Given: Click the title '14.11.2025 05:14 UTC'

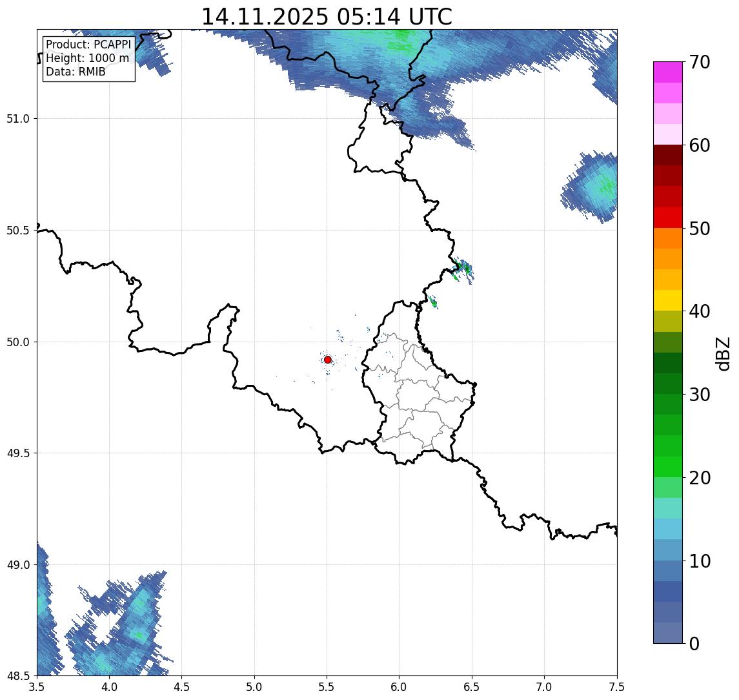Looking at the screenshot, I should 327,17.
